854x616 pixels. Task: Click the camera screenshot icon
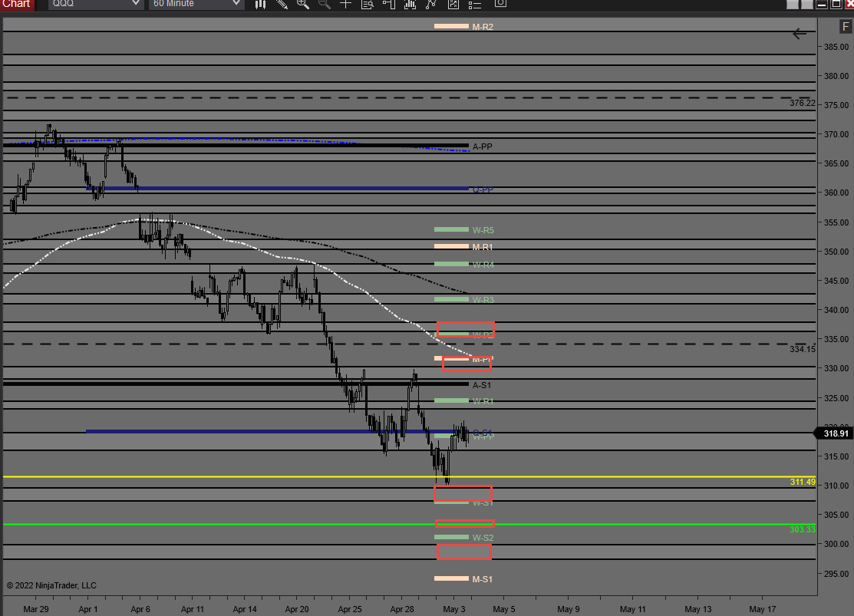tap(500, 3)
